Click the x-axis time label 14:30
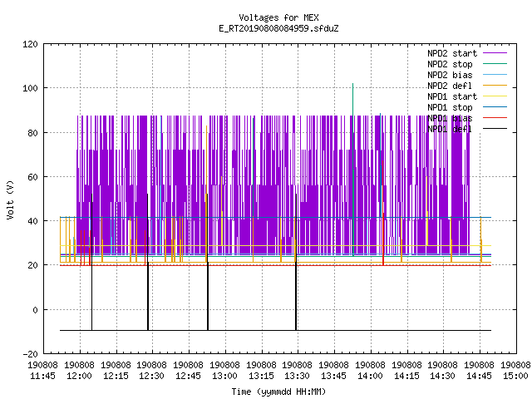 pos(443,377)
